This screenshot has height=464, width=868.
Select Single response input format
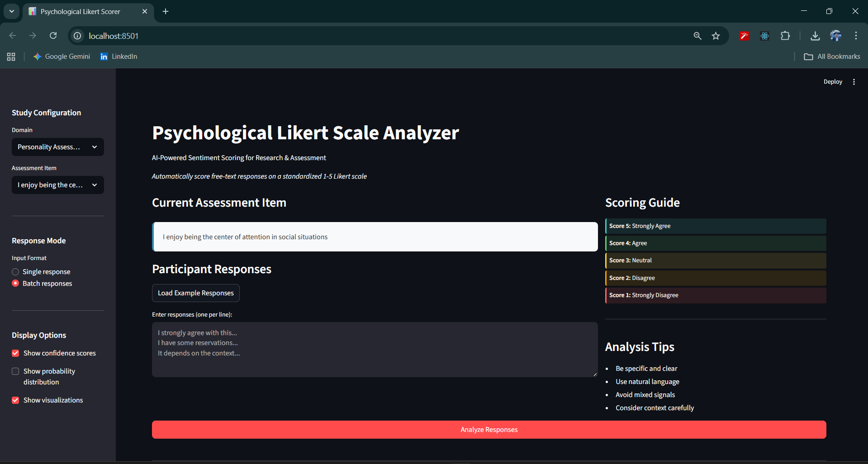coord(15,271)
